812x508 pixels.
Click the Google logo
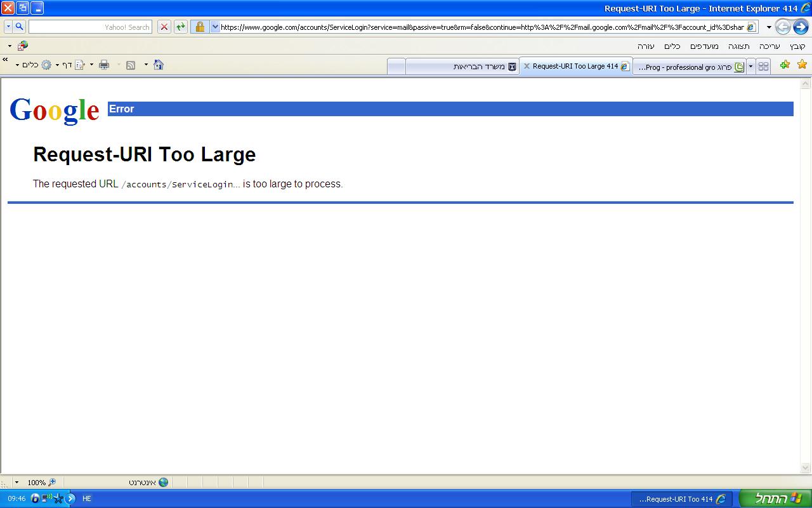click(x=55, y=110)
